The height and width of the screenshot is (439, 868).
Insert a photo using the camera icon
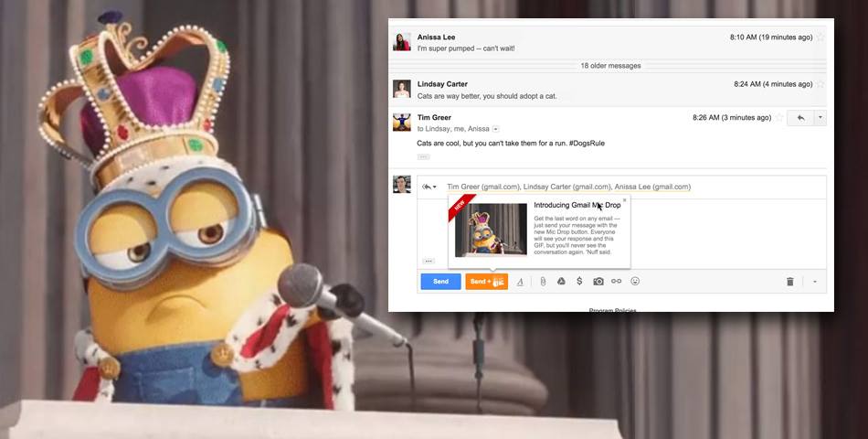[598, 282]
